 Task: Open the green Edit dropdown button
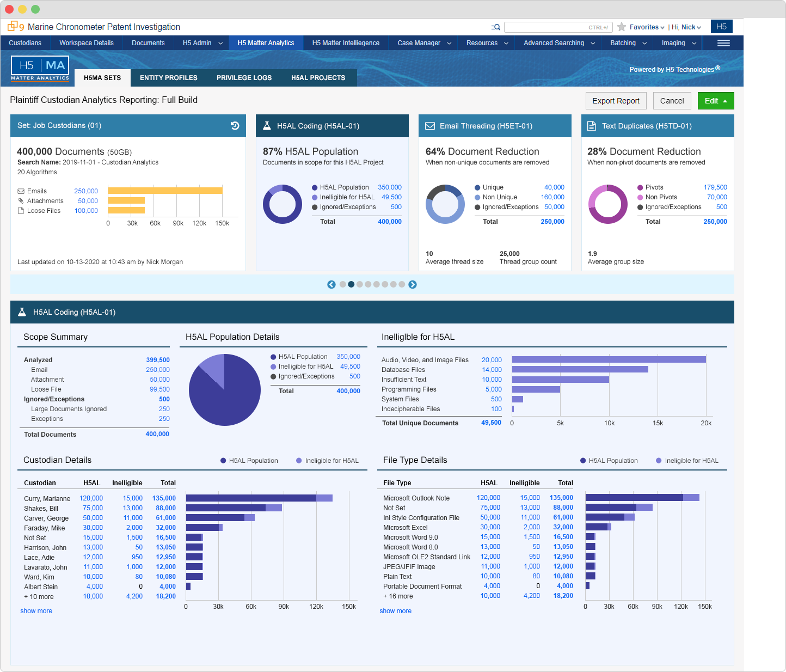[x=716, y=101]
